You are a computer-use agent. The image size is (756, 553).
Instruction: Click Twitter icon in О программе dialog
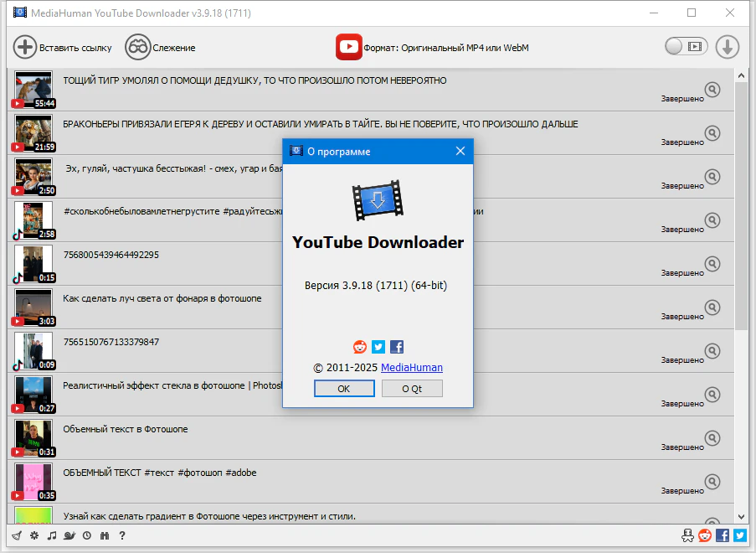pos(378,347)
